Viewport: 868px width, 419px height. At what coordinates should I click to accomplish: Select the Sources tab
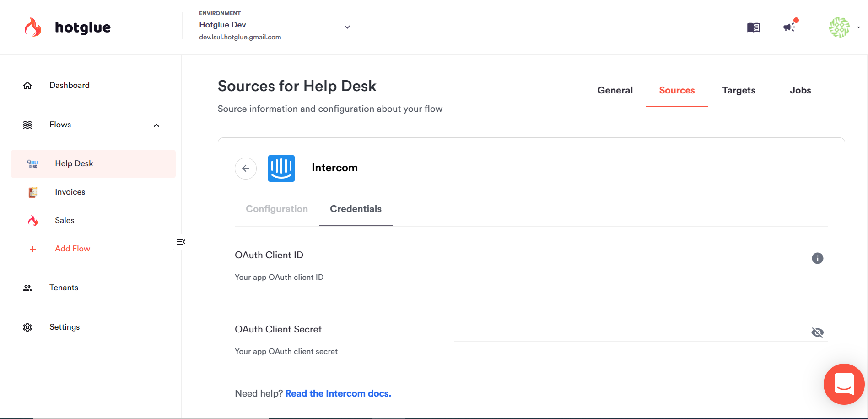[x=677, y=90]
